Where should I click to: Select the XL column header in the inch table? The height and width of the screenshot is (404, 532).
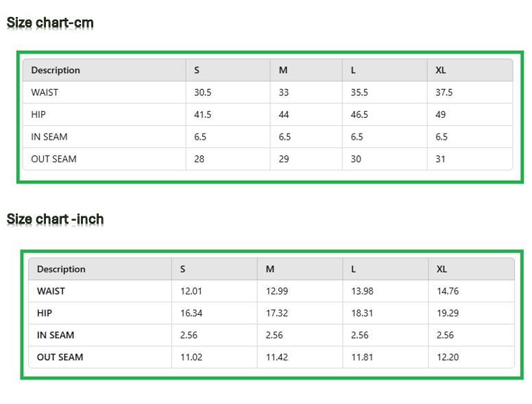tap(442, 269)
